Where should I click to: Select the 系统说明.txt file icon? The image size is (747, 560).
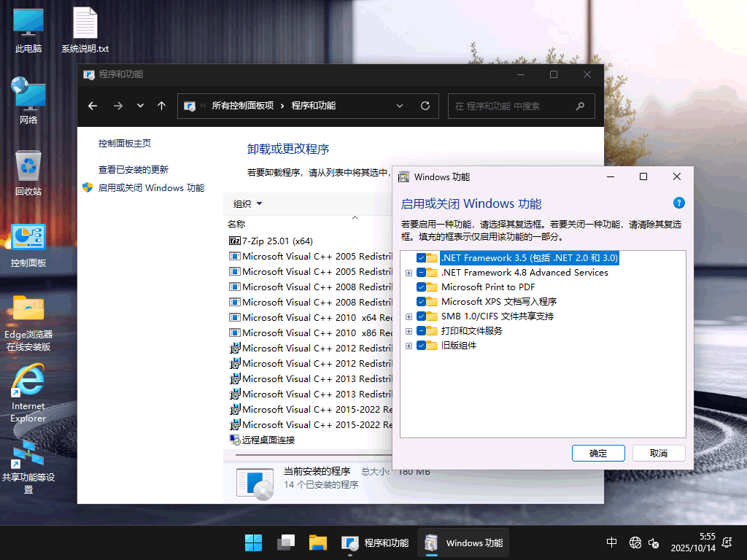(85, 30)
